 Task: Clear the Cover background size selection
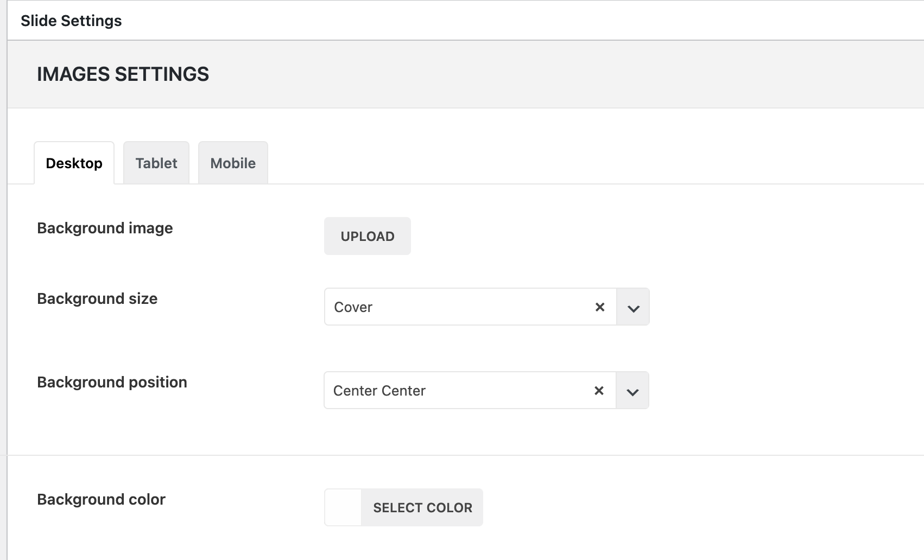click(x=600, y=307)
